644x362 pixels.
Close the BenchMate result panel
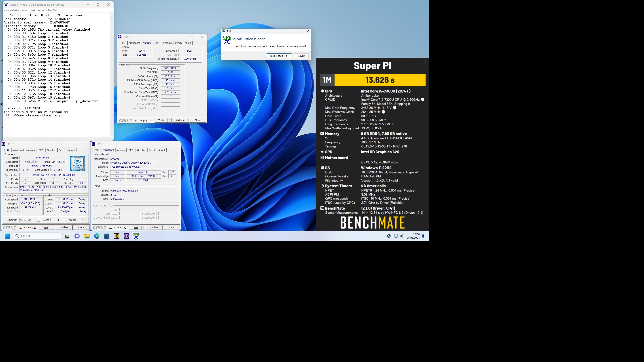[x=426, y=61]
